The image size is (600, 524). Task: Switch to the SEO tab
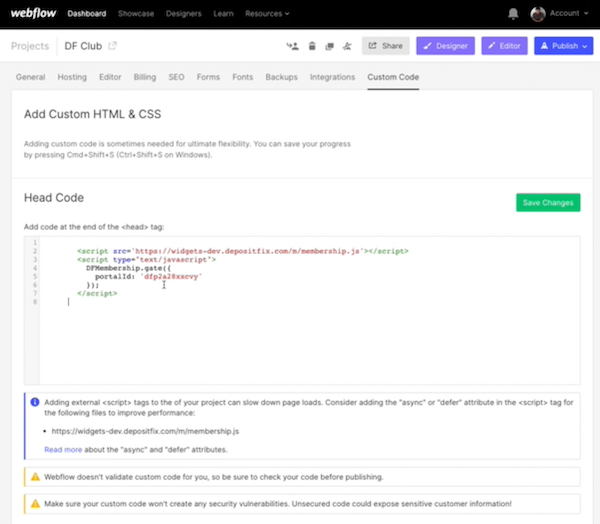(176, 77)
